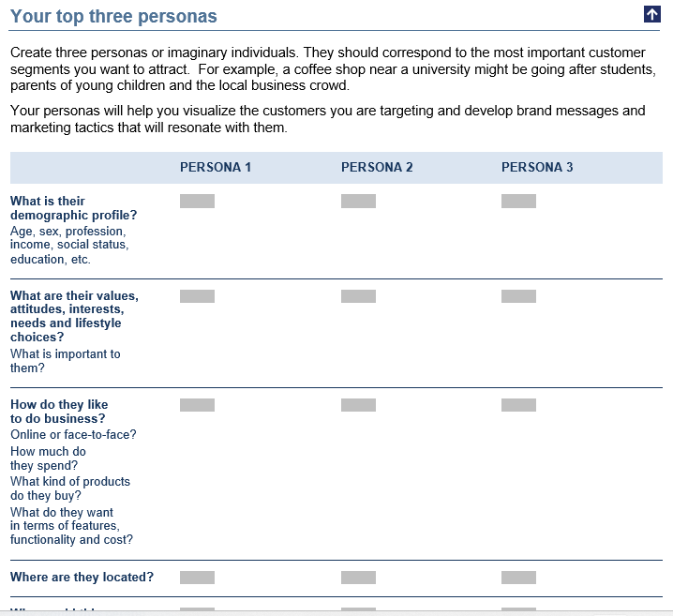Select the PERSONA 2 column header
673x616 pixels.
(377, 168)
